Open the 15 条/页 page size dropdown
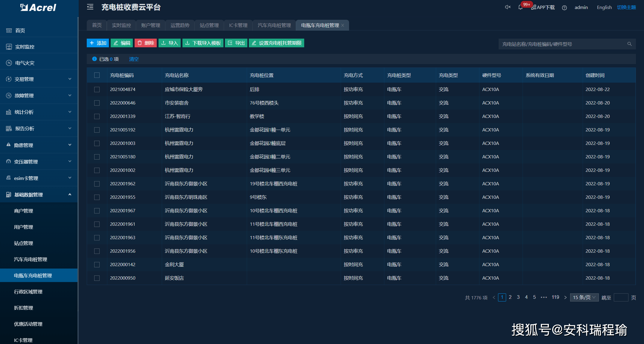Image resolution: width=644 pixels, height=344 pixels. coord(584,297)
